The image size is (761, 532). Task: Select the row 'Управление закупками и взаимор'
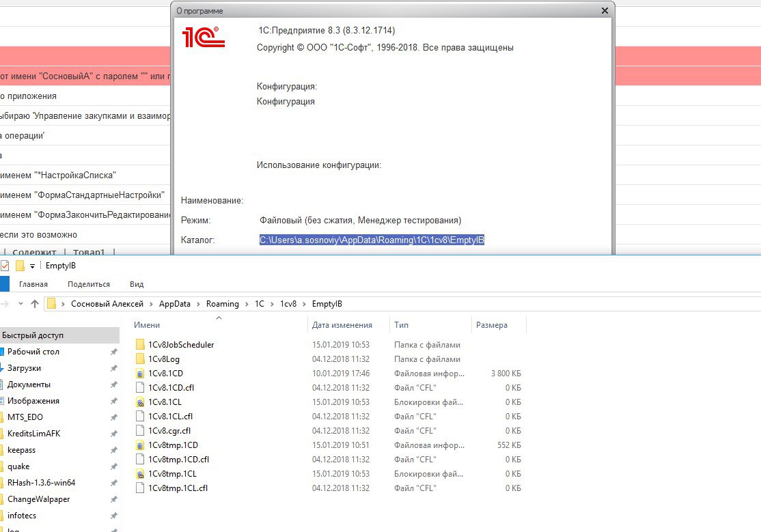tap(85, 116)
